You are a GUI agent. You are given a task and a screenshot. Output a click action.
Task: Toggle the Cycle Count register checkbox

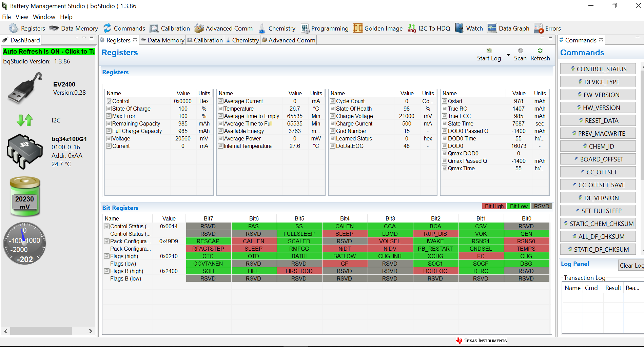pyautogui.click(x=333, y=101)
